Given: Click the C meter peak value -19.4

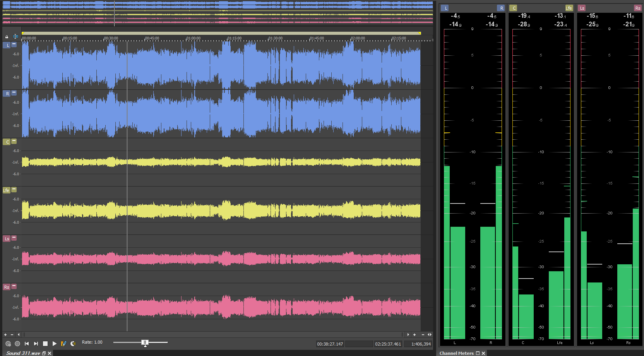Looking at the screenshot, I should tap(524, 16).
